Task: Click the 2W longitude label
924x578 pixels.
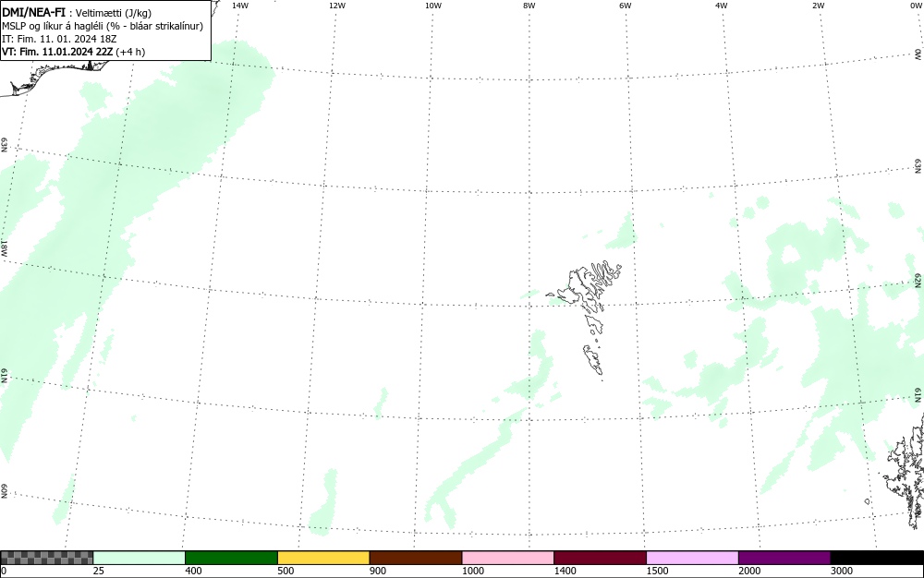Action: tap(818, 6)
